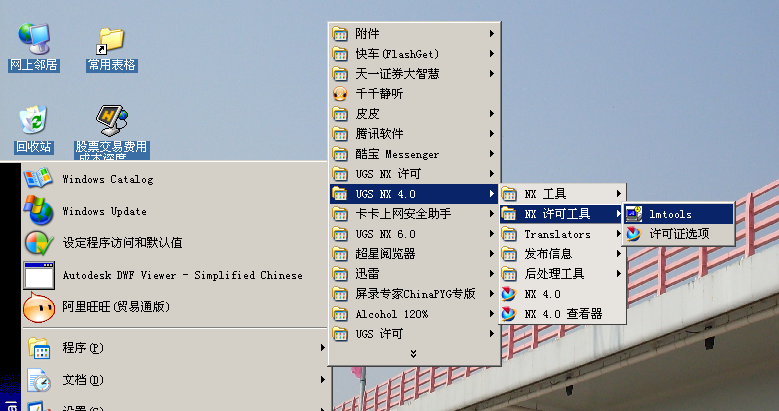Click the 迅雷 folder icon
Image resolution: width=779 pixels, height=411 pixels.
(340, 274)
